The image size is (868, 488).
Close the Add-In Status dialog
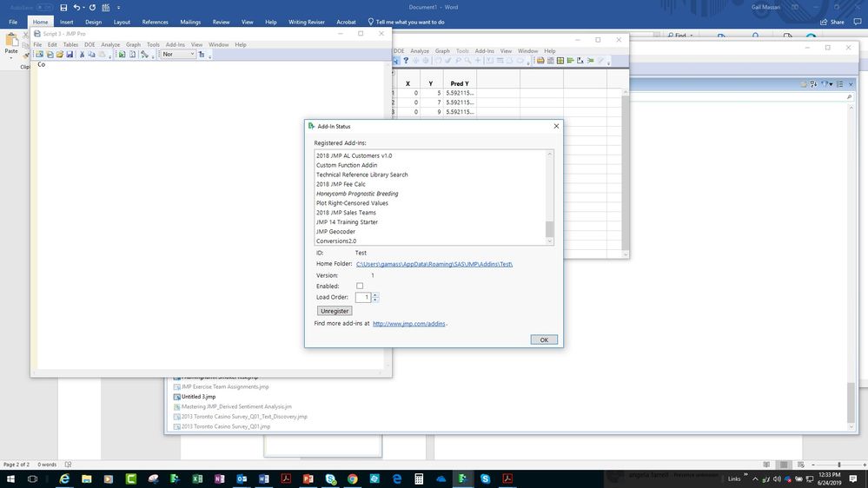[556, 126]
